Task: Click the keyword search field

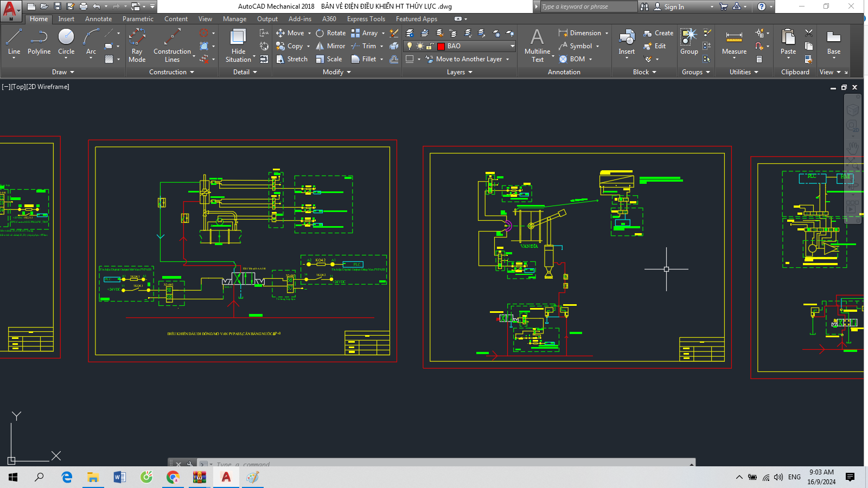Action: pyautogui.click(x=589, y=7)
